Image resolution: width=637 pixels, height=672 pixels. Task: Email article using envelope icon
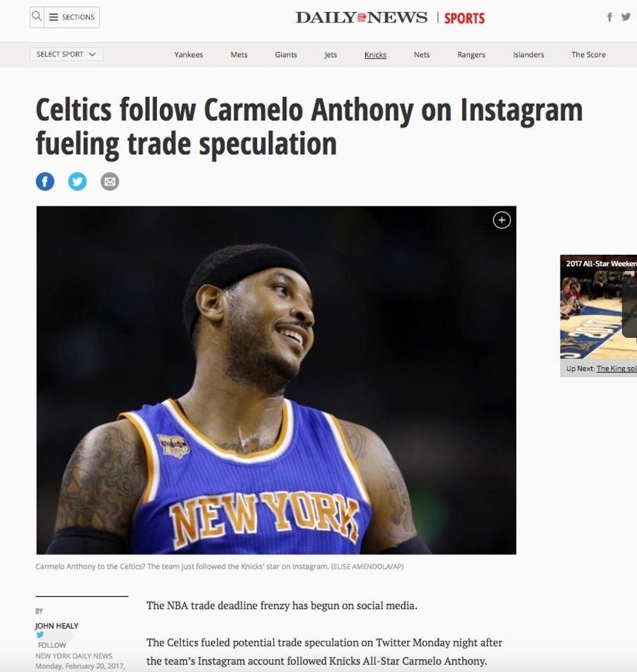tap(110, 182)
